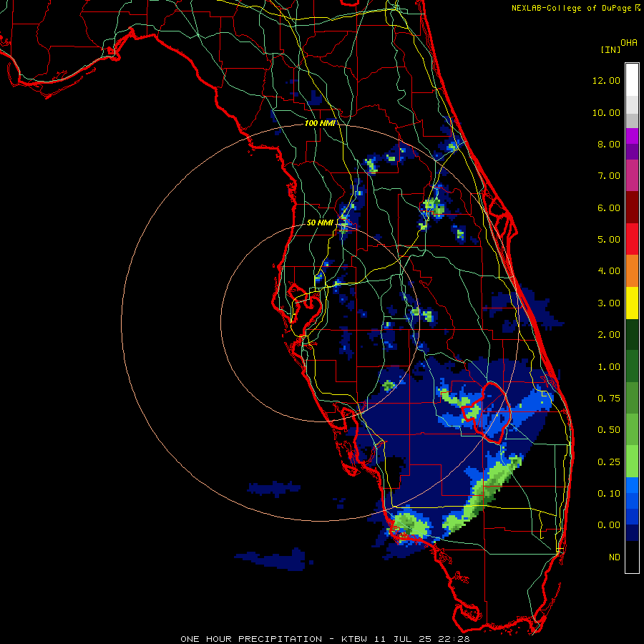This screenshot has height=644, width=644.
Task: Click the 12.00 legend value
Action: pos(606,80)
